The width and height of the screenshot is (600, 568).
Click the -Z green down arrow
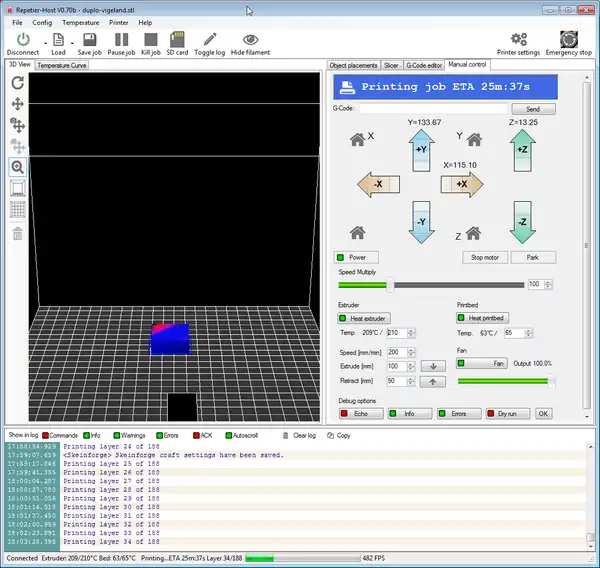coord(521,220)
